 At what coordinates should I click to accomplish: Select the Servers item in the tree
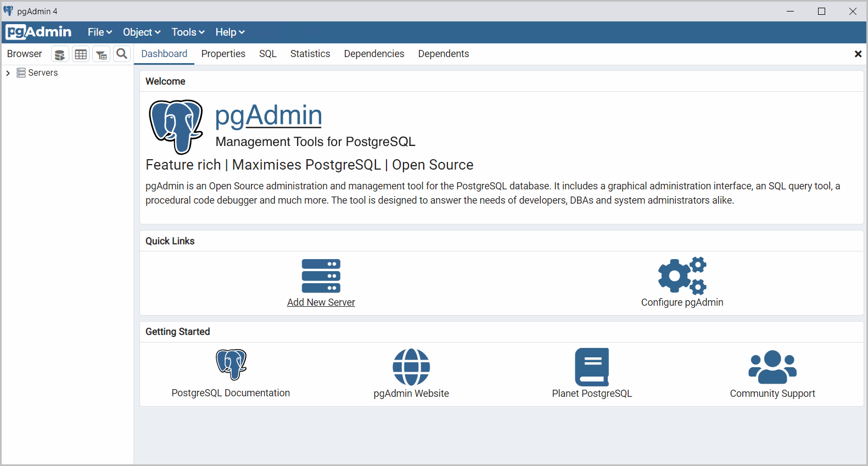43,73
